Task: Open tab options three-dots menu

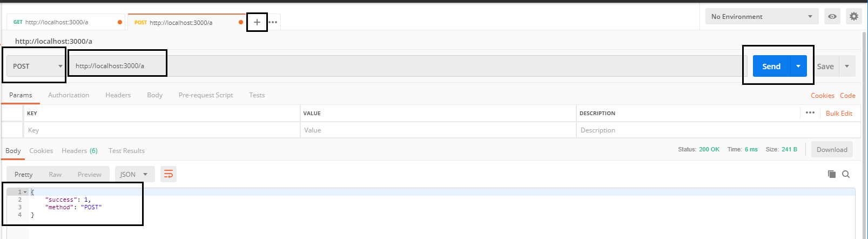Action: (x=273, y=22)
